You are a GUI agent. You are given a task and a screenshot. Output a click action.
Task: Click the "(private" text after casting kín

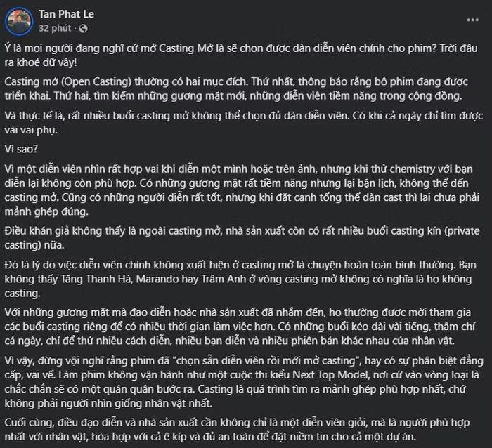point(462,231)
